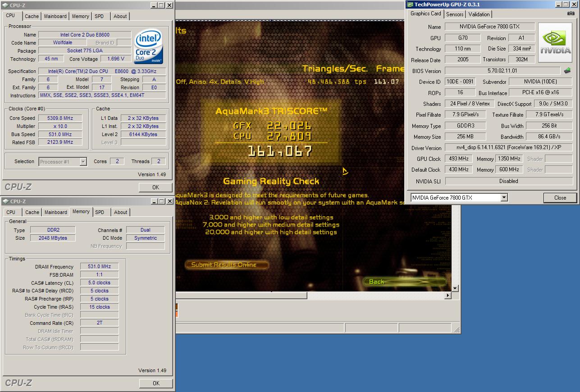The height and width of the screenshot is (392, 580).
Task: Click OK in lower CPU-Z window
Action: 156,383
